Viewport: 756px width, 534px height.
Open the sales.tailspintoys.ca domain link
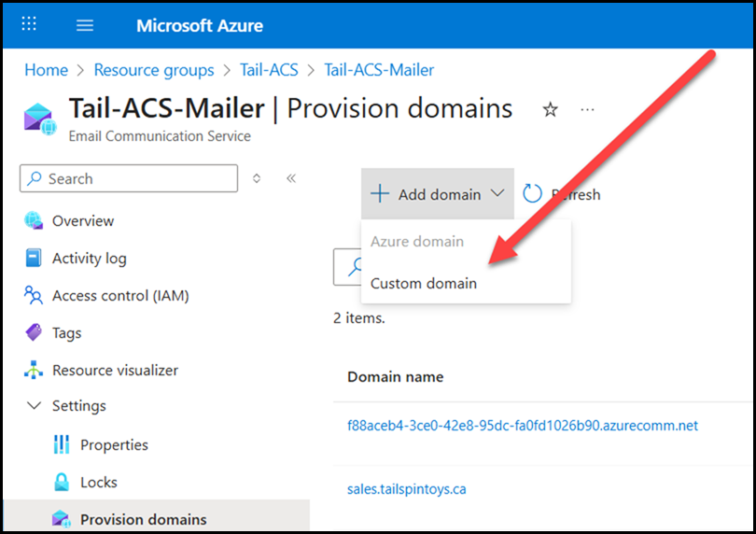(x=405, y=489)
